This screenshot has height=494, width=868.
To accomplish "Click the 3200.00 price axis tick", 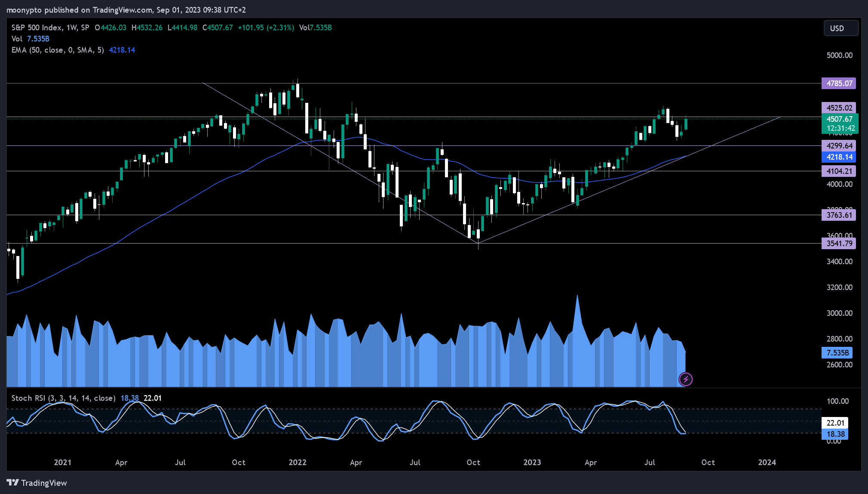I will pyautogui.click(x=839, y=287).
